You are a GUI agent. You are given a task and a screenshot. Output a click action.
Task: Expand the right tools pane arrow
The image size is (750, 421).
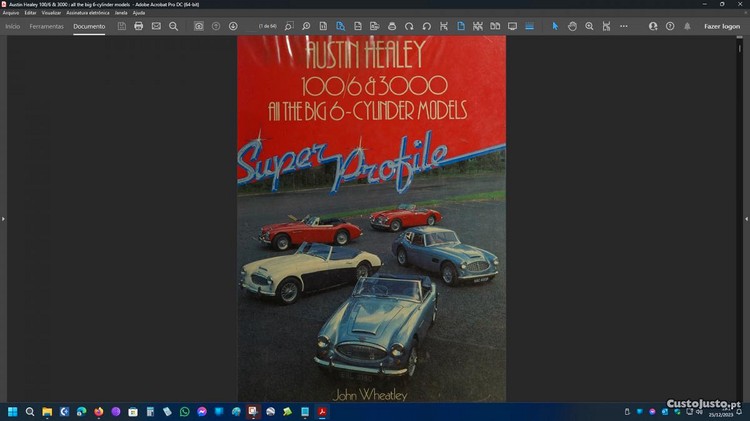746,218
